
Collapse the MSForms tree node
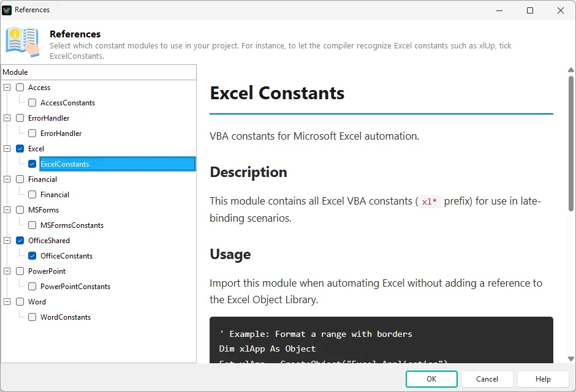tap(7, 210)
